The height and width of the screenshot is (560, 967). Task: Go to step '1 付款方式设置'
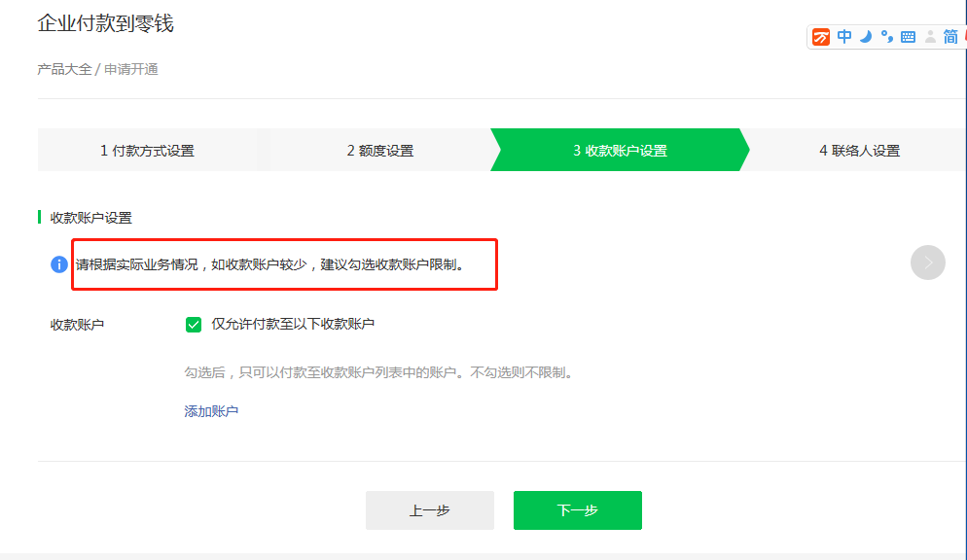(148, 151)
